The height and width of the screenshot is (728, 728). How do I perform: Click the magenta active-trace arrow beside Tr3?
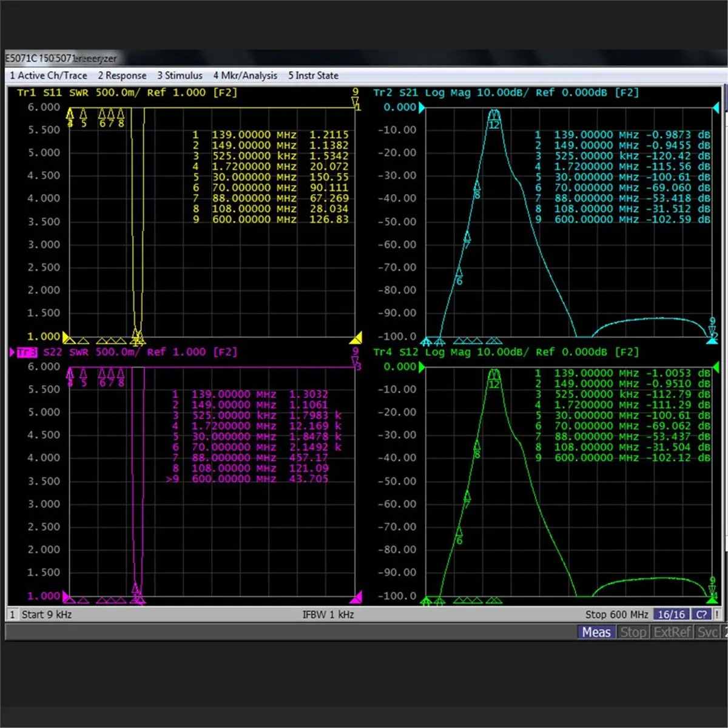tap(12, 352)
